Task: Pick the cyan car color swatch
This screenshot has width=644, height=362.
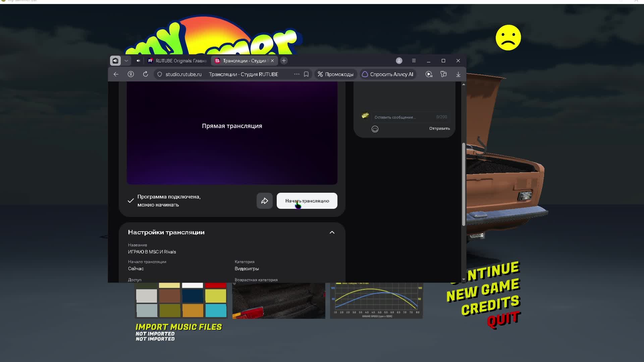Action: (x=216, y=310)
